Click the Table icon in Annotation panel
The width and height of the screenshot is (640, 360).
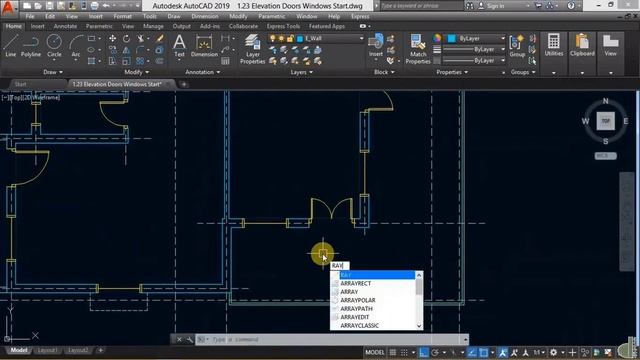coord(225,61)
